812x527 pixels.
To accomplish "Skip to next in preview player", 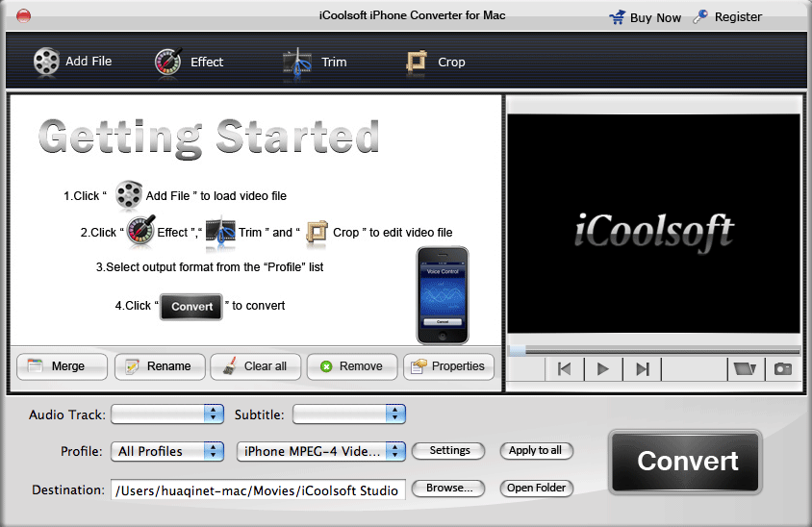I will 642,369.
